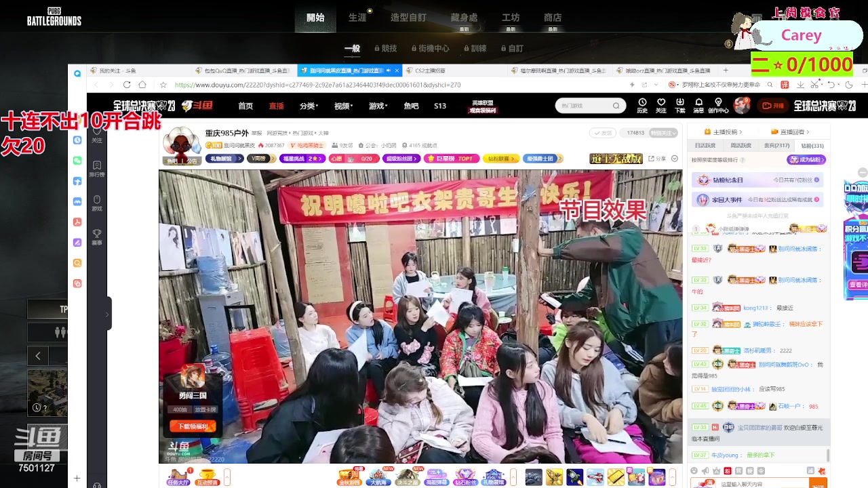
Task: Select the 大航海 gift icon
Action: (378, 476)
